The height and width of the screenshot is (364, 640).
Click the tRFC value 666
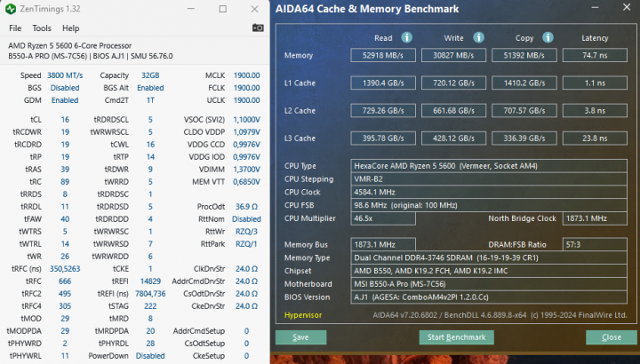tap(65, 281)
